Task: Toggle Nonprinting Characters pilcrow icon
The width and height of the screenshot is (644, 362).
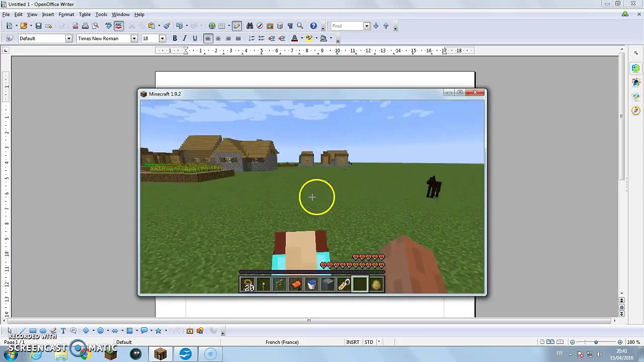Action: 290,26
